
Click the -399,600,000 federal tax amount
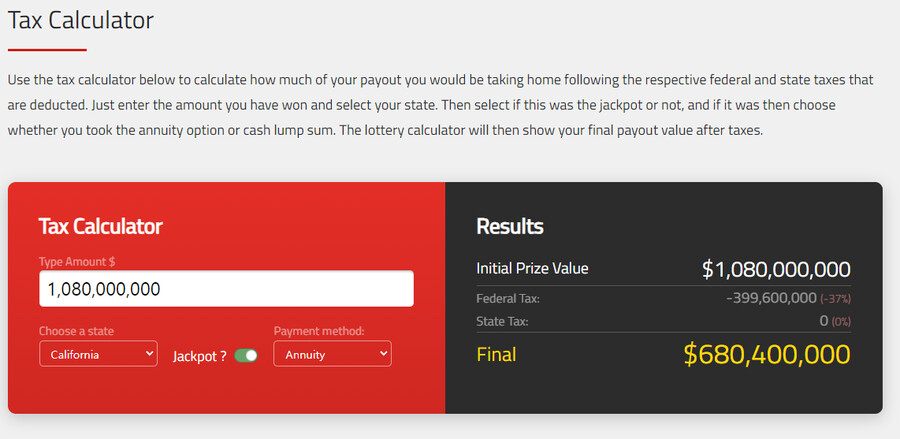(x=770, y=298)
